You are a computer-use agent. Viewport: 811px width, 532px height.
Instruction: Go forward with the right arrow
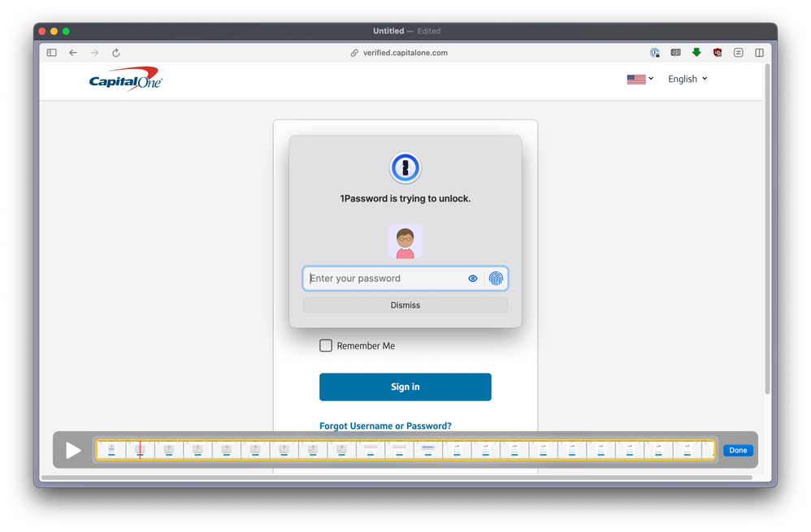[x=94, y=53]
